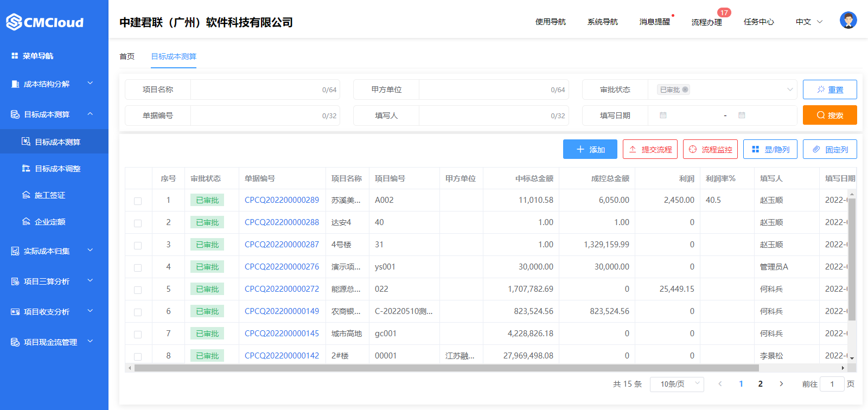Click the 流程监控 button
The image size is (868, 410).
click(710, 149)
